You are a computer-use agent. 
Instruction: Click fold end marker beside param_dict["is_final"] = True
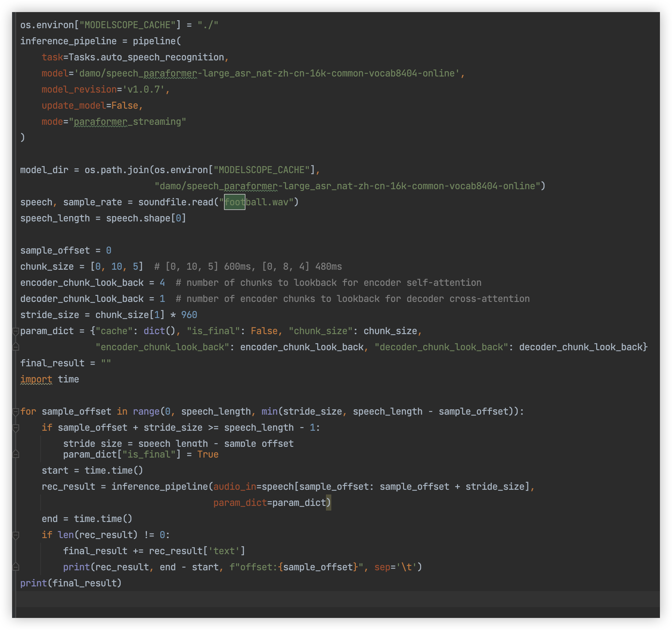tap(15, 455)
